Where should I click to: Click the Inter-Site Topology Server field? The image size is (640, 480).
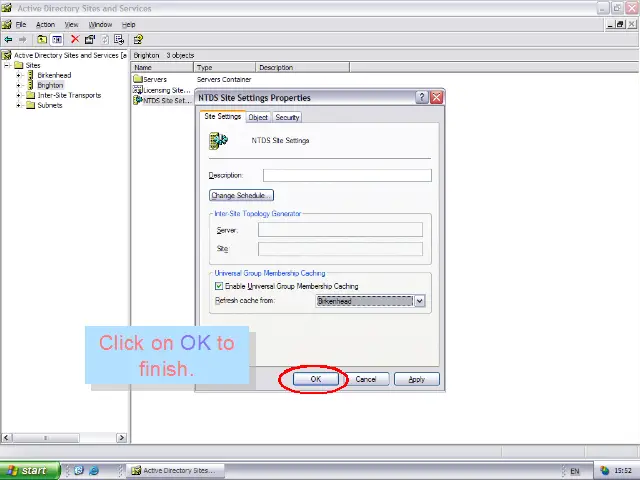[x=340, y=230]
